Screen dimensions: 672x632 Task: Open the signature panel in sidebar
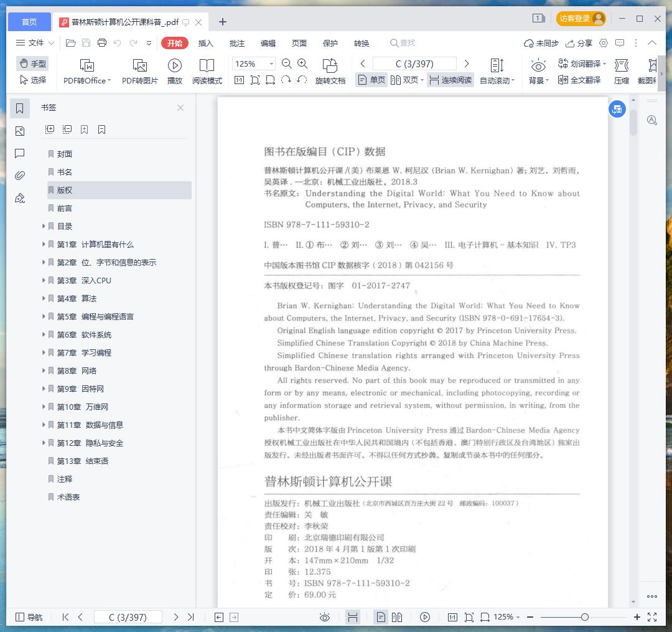20,197
